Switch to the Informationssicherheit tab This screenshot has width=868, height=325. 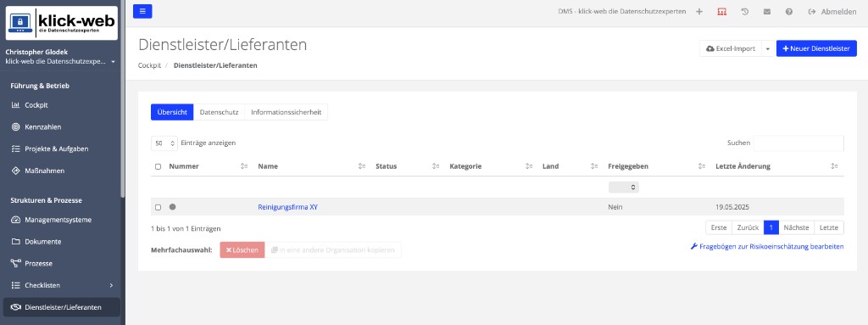[286, 112]
